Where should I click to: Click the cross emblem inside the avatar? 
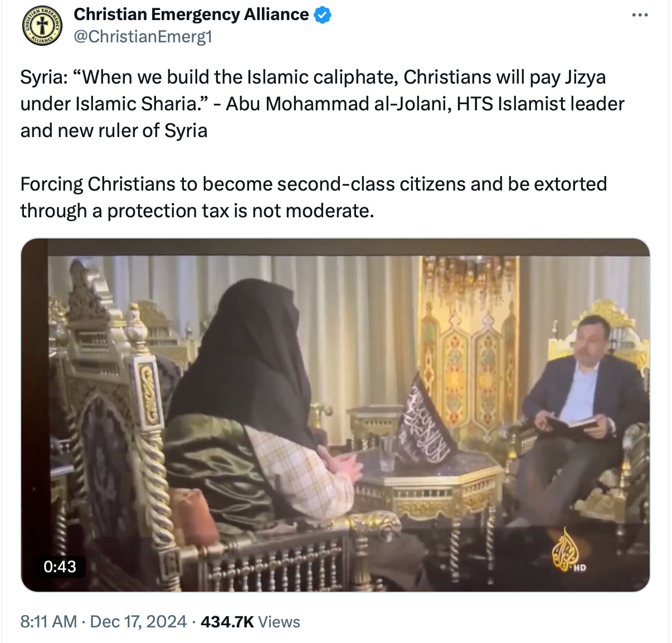(42, 25)
